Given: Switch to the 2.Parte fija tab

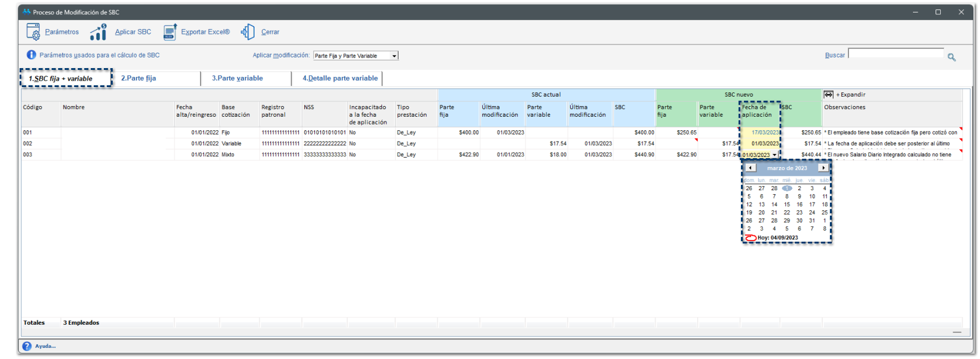Looking at the screenshot, I should pos(139,78).
